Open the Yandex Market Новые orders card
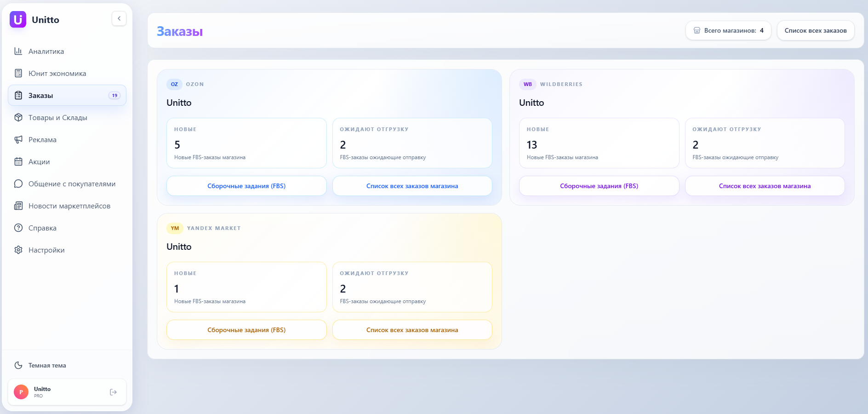868x414 pixels. point(246,287)
